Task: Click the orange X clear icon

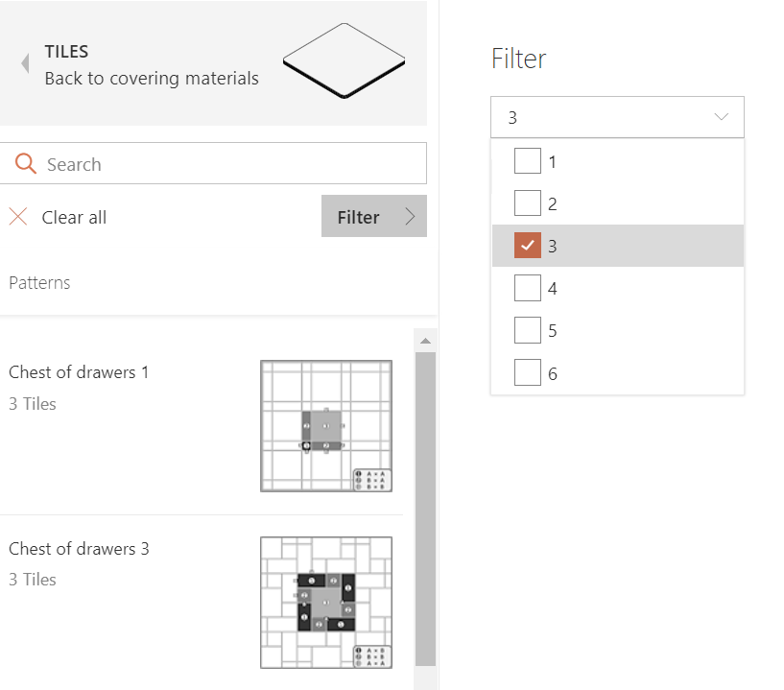Action: coord(18,217)
